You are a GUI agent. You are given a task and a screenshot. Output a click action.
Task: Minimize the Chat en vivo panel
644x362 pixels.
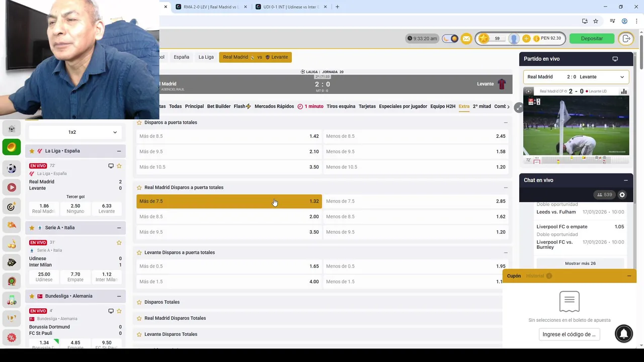(626, 180)
